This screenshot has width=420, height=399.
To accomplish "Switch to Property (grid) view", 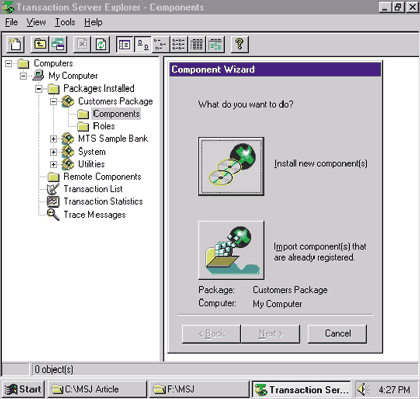I will click(197, 44).
